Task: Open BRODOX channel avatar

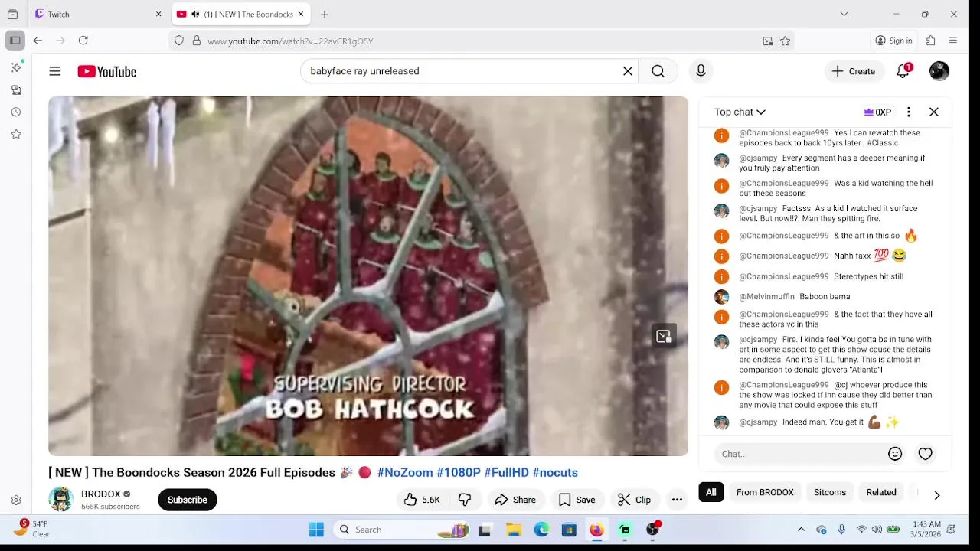Action: coord(60,499)
